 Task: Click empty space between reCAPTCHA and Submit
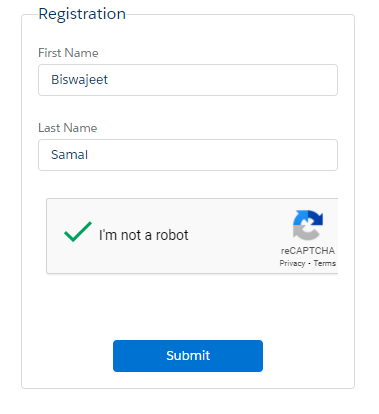tap(188, 307)
